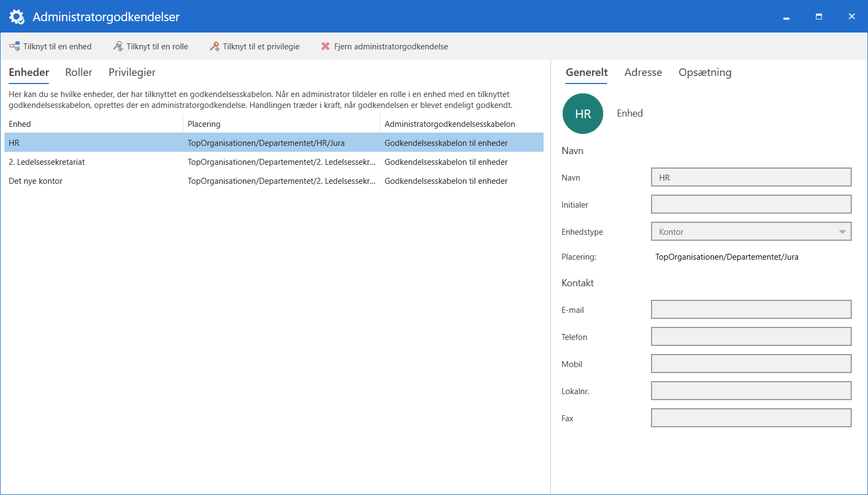
Task: Click the 'Tilknyt til en enhed' unit icon
Action: click(15, 47)
